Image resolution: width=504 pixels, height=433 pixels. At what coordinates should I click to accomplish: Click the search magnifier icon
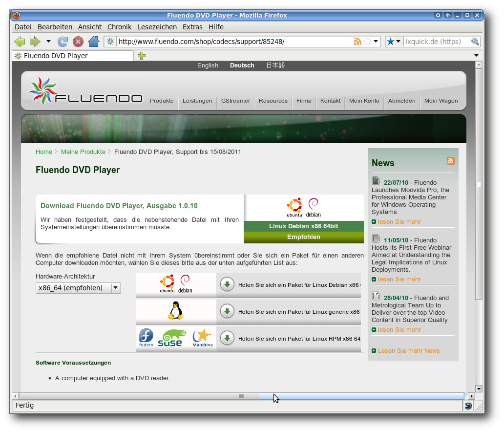coord(475,42)
